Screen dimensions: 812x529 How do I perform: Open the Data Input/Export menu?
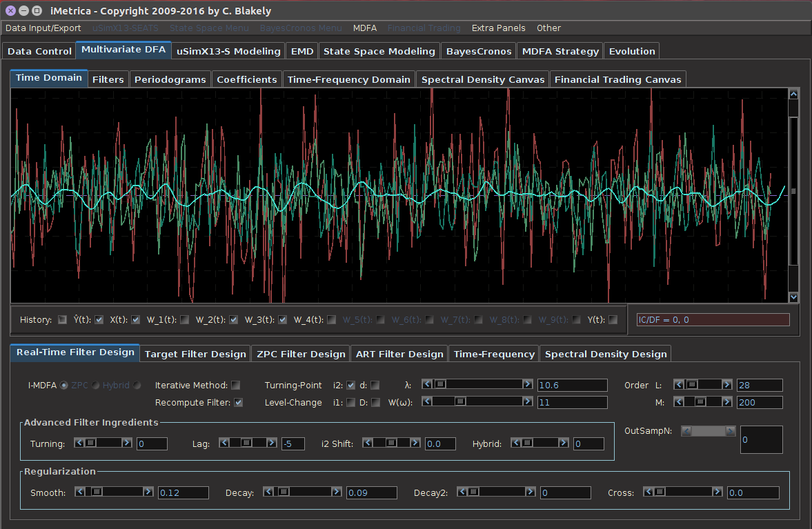[x=43, y=28]
